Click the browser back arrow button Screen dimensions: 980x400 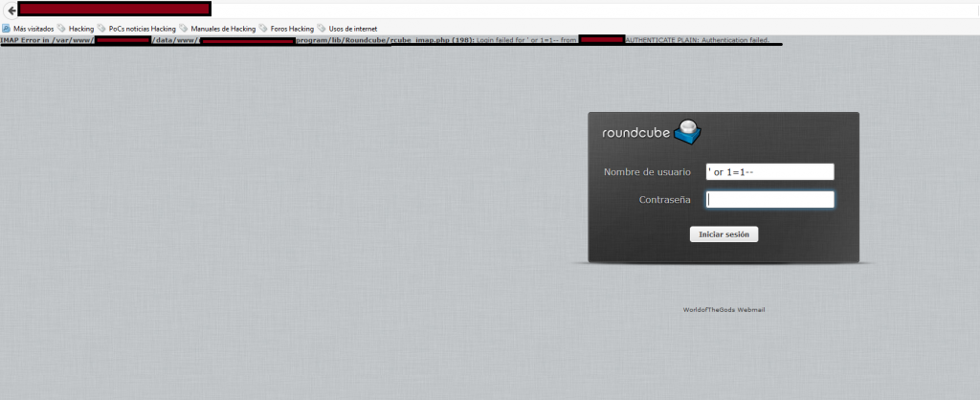(x=10, y=11)
